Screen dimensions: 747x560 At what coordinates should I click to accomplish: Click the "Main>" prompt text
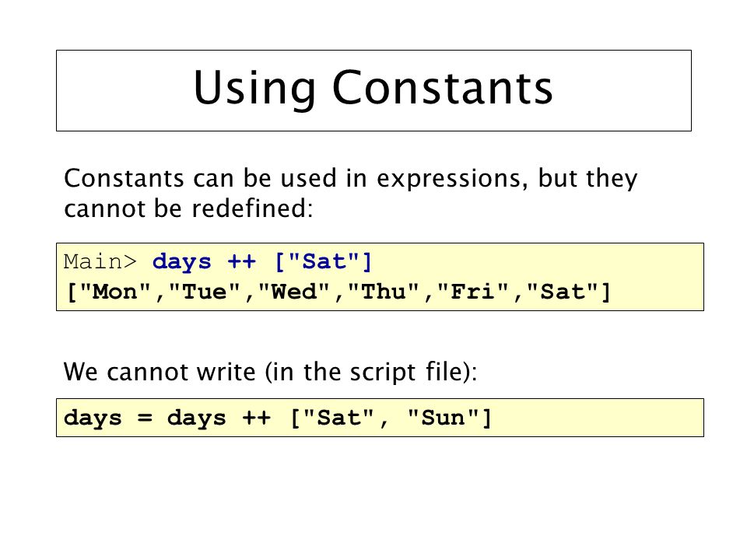coord(100,262)
